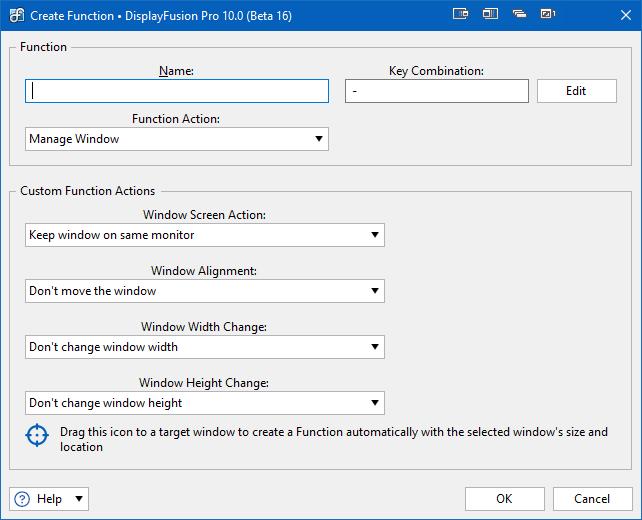Expand the Window Alignment dropdown
This screenshot has height=520, width=642.
(x=205, y=291)
